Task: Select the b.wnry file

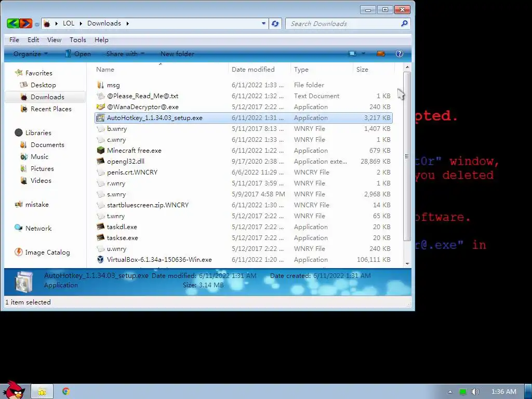Action: tap(117, 129)
